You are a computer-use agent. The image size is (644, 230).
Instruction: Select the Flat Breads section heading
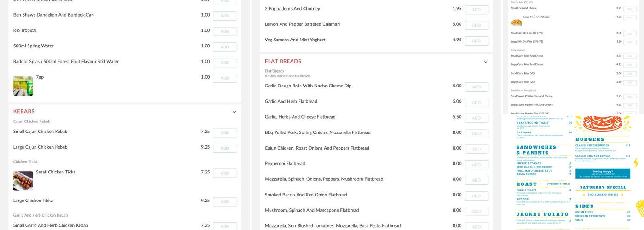(283, 62)
